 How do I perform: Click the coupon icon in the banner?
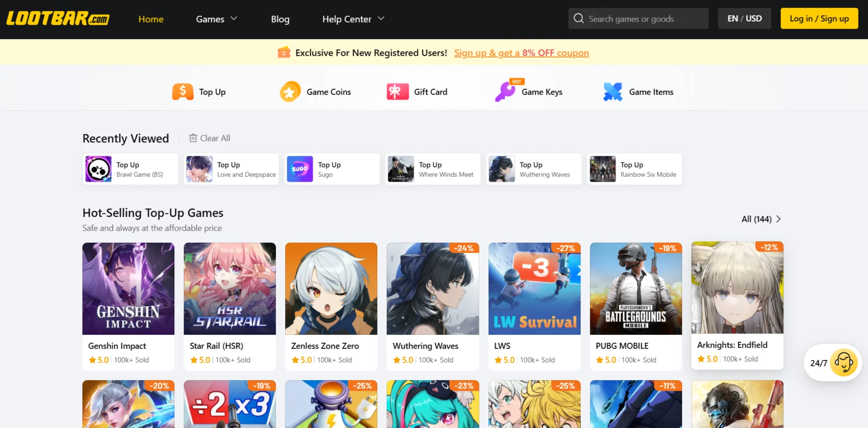pos(284,52)
